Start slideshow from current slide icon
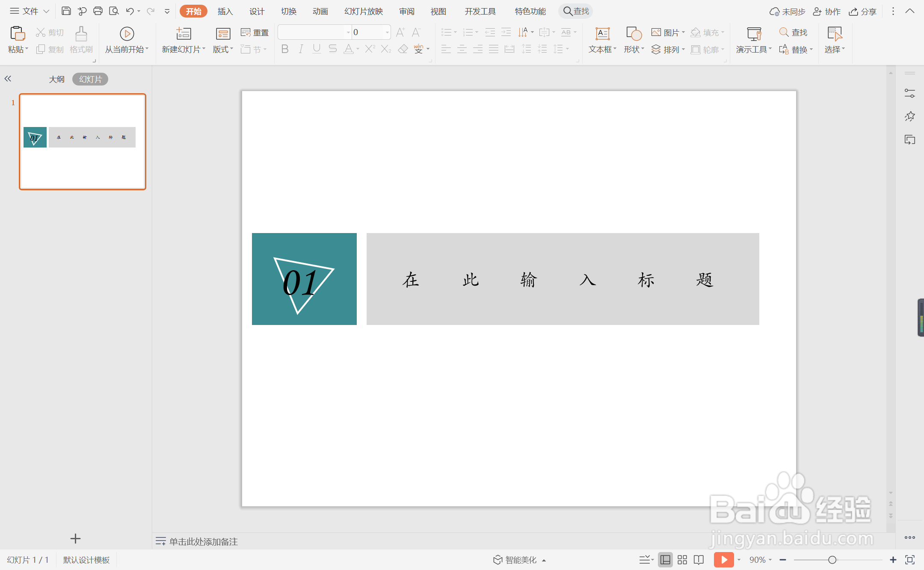 point(127,33)
